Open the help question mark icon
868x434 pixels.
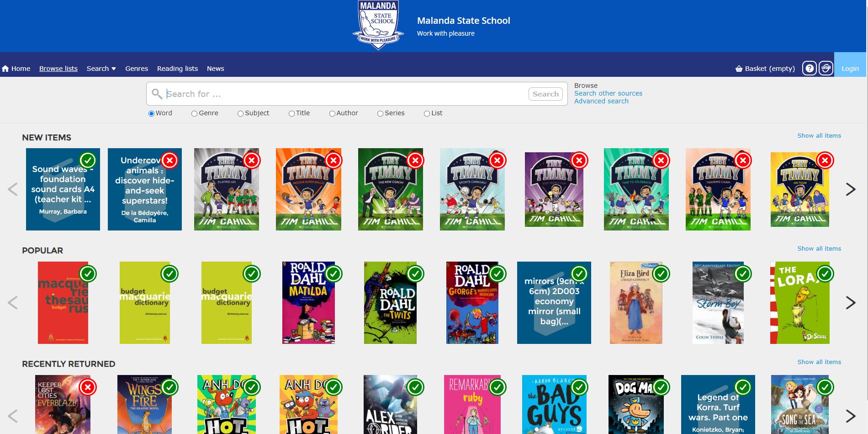pos(809,69)
